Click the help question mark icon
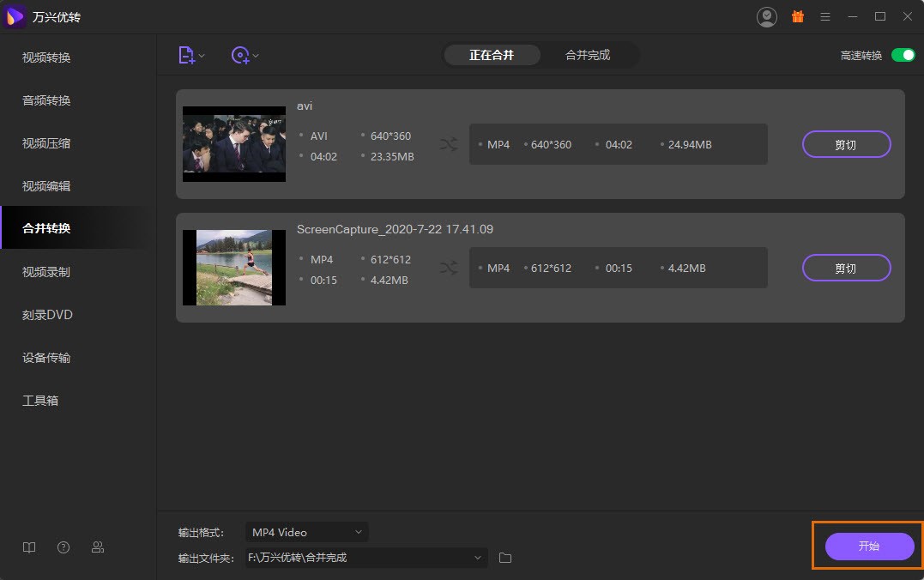The width and height of the screenshot is (924, 580). point(63,547)
